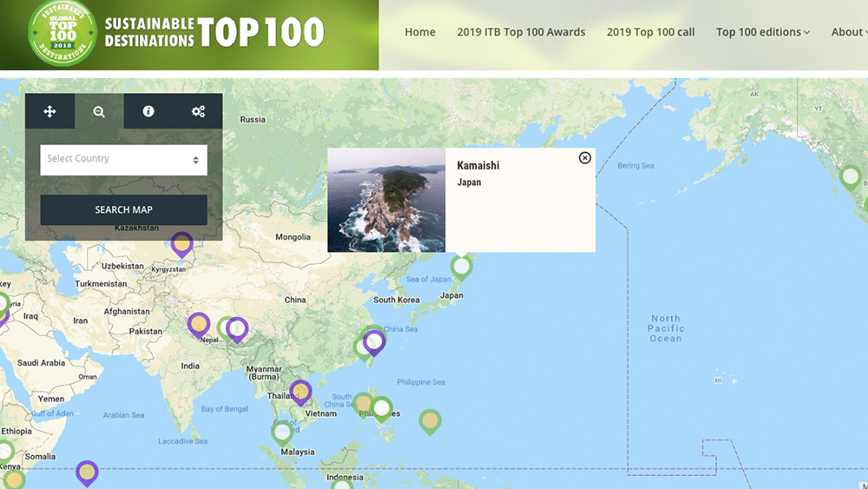Expand the Top 100 editions menu
The width and height of the screenshot is (868, 489).
pos(762,32)
